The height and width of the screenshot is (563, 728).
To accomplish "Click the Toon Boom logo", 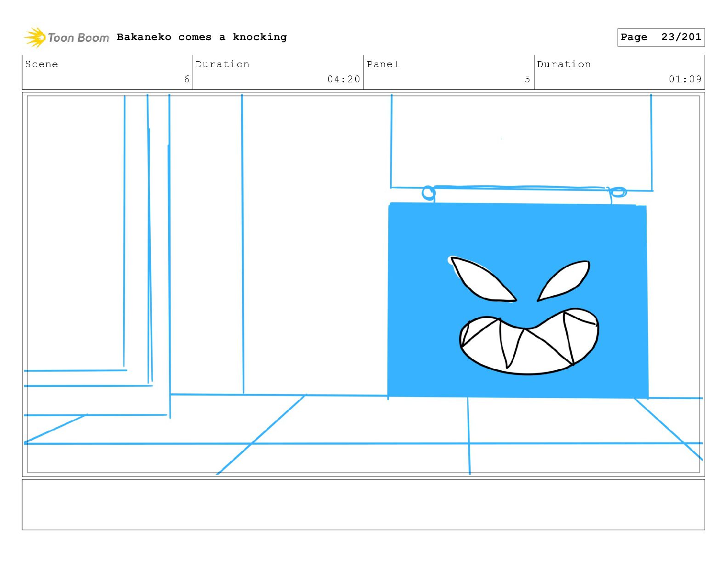I will 67,37.
